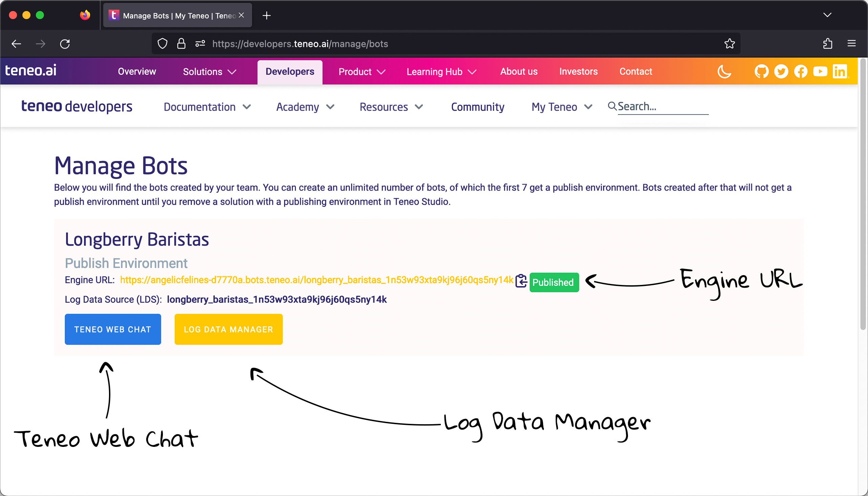Focus the Search input field
This screenshot has width=868, height=496.
(x=662, y=107)
